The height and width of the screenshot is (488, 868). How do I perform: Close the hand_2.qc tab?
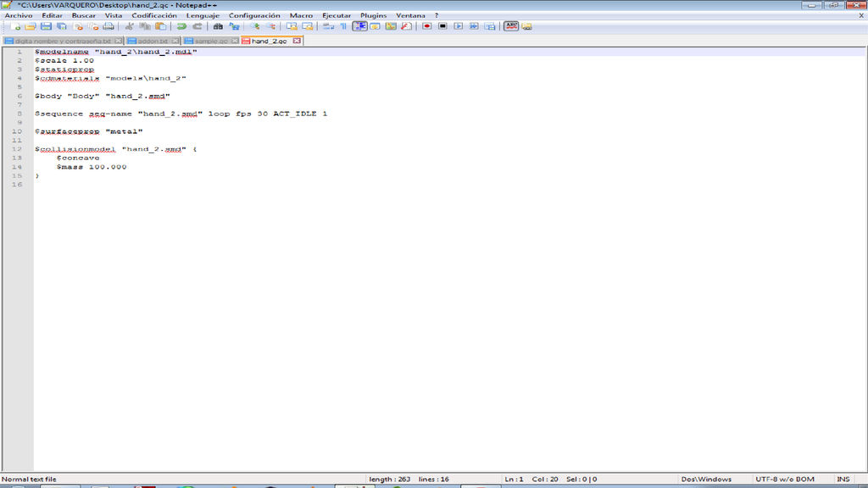(297, 41)
